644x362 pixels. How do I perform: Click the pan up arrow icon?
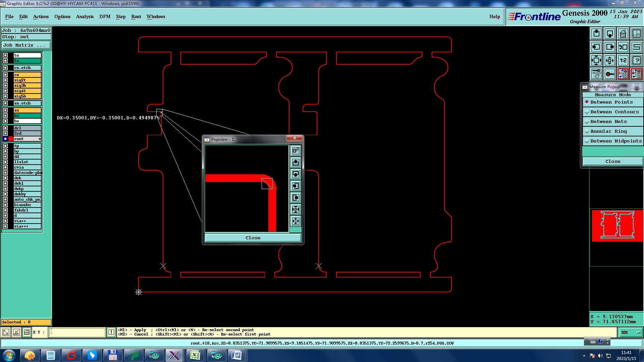pos(596,34)
